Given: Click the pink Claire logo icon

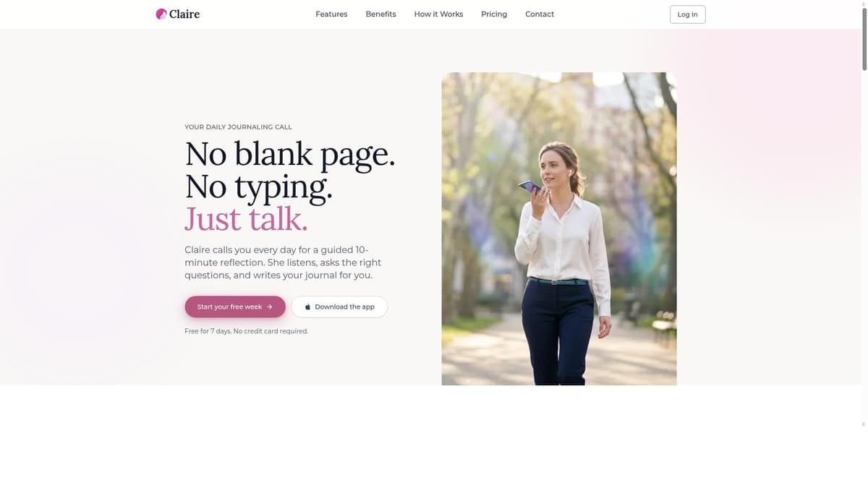Looking at the screenshot, I should 161,14.
